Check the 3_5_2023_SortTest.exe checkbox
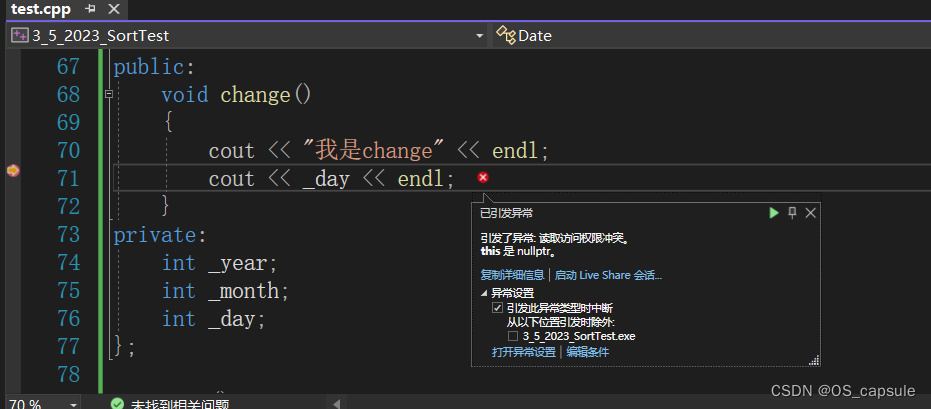 (x=512, y=336)
